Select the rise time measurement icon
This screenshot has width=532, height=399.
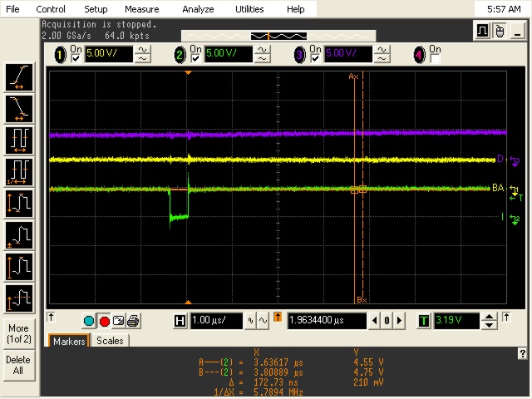19,77
